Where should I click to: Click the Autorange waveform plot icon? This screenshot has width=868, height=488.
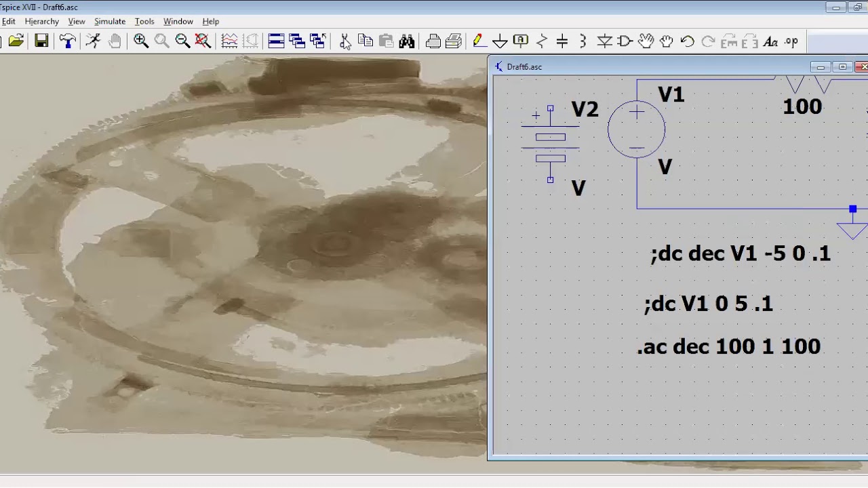coord(229,41)
